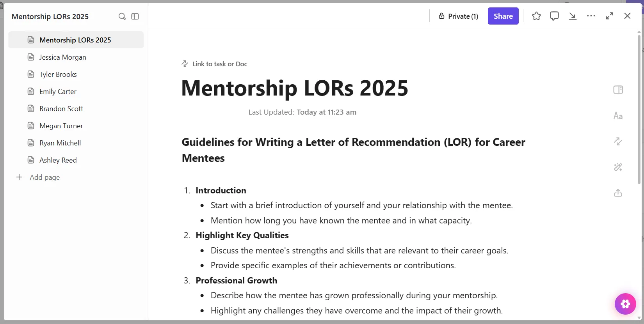Toggle the right side page outline panel icon
This screenshot has height=324, width=644.
pos(618,90)
